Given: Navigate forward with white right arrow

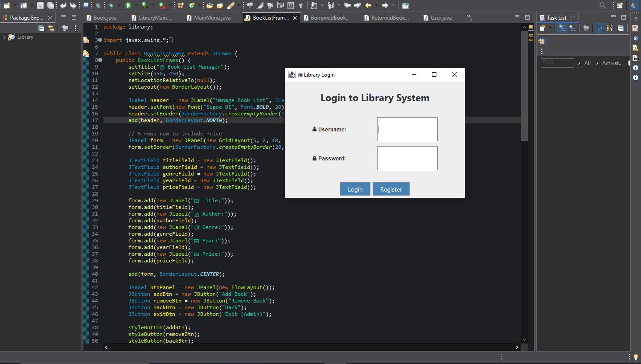Looking at the screenshot, I should click(x=385, y=5).
